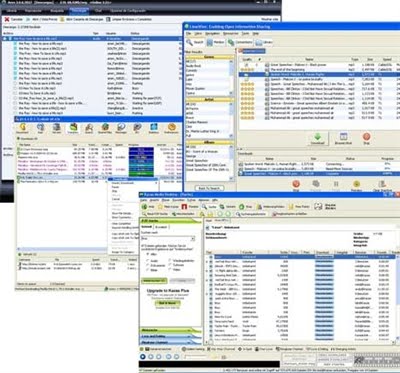This screenshot has width=400, height=373.
Task: Click the clear completed icon in Ares toolbar
Action: 108,20
